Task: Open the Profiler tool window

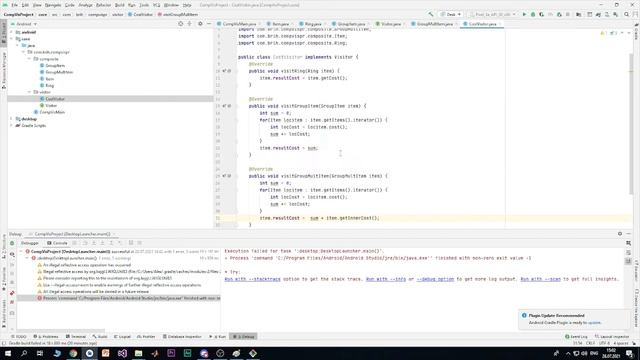Action: (146, 337)
